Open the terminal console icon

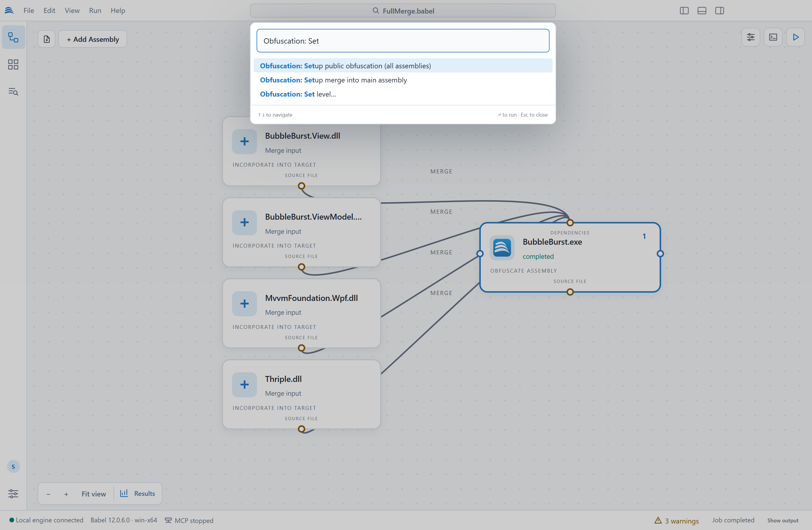coord(773,37)
